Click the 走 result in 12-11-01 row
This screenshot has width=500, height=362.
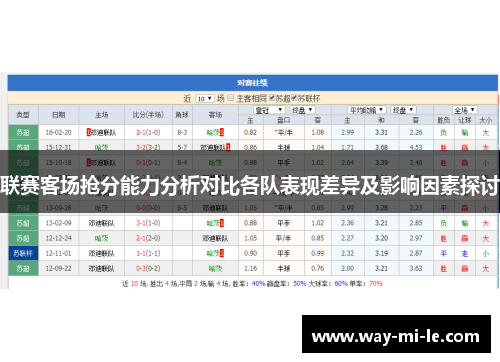pyautogui.click(x=465, y=253)
